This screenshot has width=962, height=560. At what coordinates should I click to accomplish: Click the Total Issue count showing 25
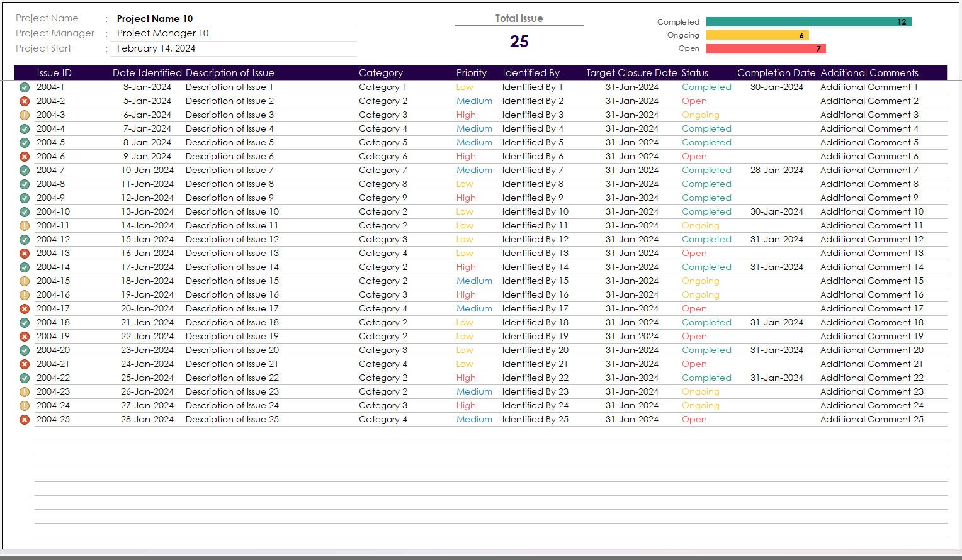[x=519, y=41]
